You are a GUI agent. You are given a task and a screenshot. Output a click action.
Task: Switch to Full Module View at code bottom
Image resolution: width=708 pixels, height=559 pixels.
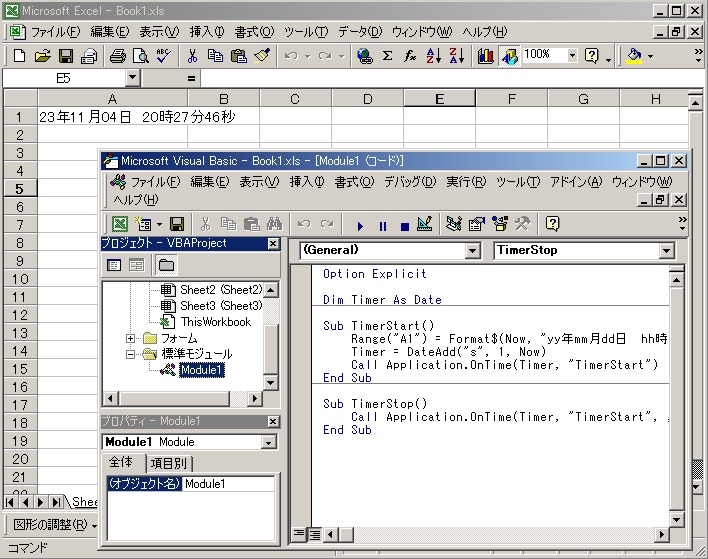coord(315,535)
